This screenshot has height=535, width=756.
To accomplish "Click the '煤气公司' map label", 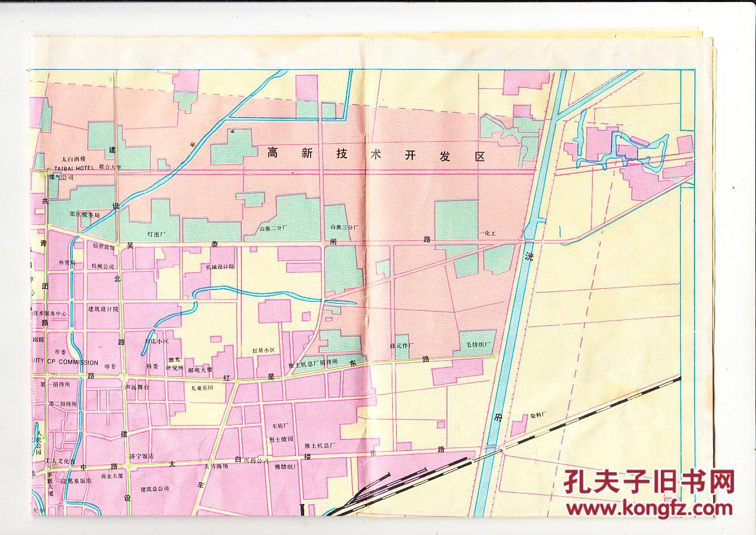I will click(x=61, y=177).
